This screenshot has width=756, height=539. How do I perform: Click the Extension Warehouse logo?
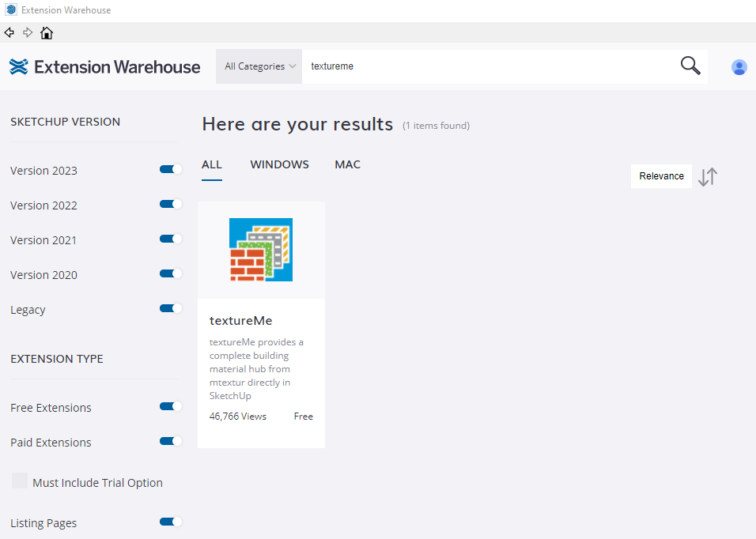[105, 66]
